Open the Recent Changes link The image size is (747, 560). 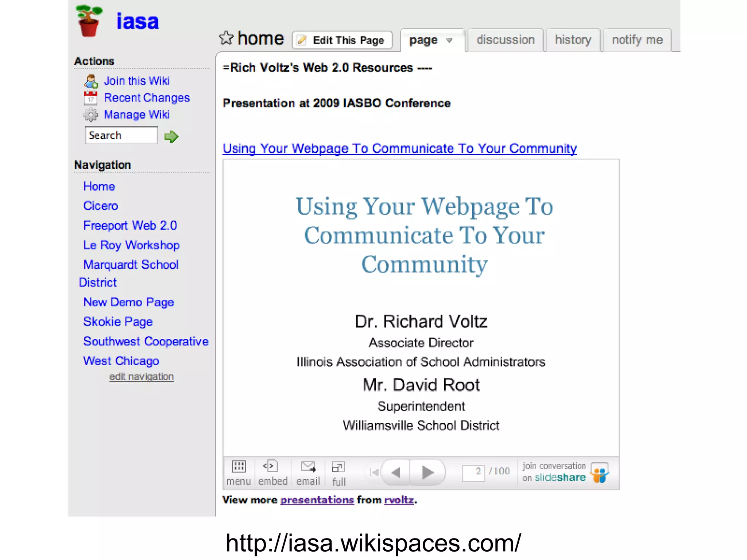pos(147,98)
